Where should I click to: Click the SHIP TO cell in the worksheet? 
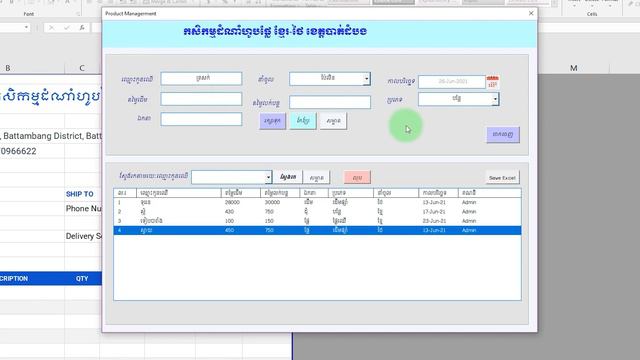point(80,194)
